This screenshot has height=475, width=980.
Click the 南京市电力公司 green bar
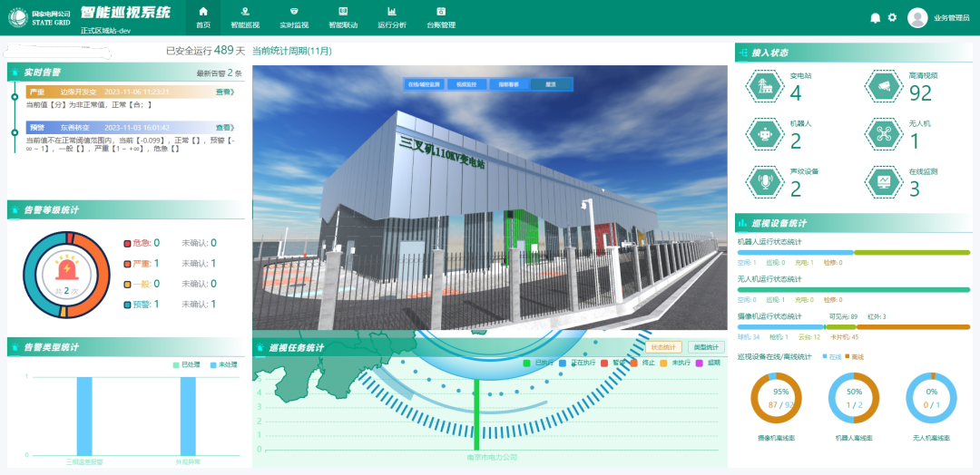coord(477,415)
